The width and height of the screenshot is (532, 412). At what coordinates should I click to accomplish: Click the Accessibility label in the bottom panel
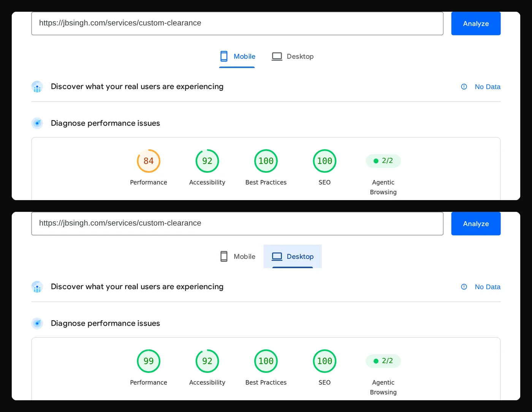(x=207, y=383)
